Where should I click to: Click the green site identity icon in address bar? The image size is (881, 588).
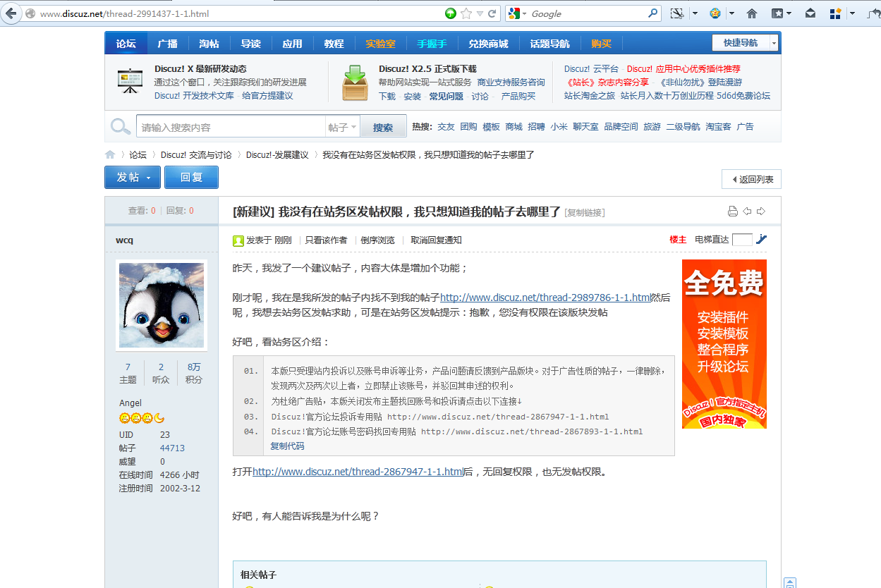[x=451, y=13]
